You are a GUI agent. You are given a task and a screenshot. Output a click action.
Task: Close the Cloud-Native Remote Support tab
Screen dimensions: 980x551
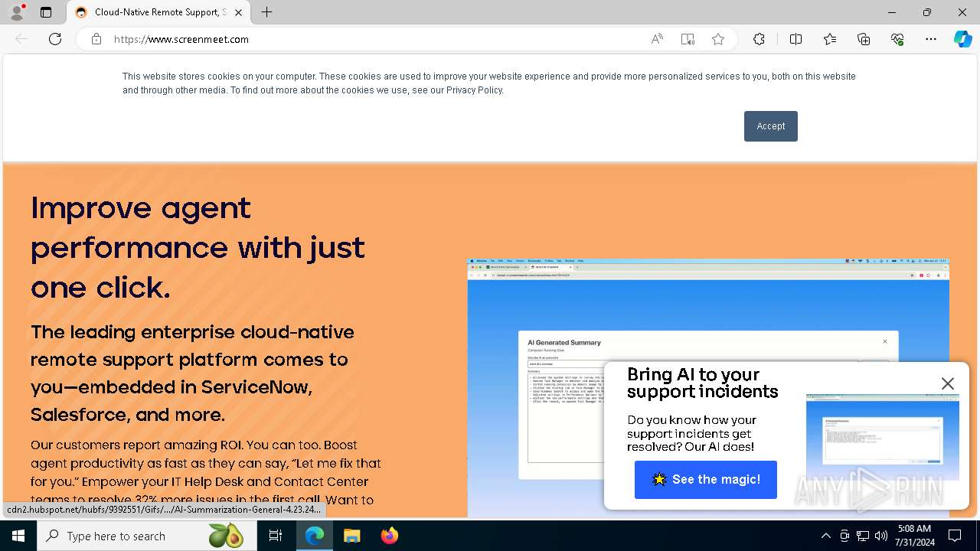tap(239, 12)
